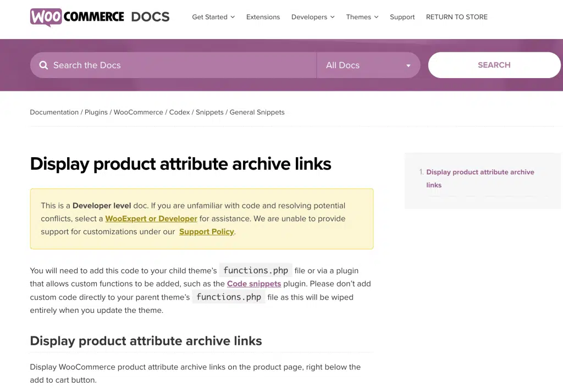Open the All Docs filter dropdown
Image resolution: width=563 pixels, height=392 pixels.
point(368,65)
